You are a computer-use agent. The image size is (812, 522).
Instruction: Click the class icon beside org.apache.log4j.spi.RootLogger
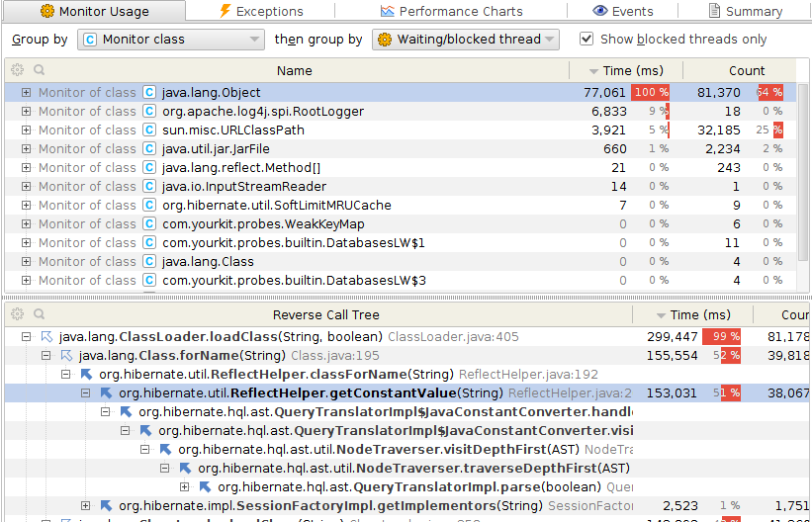coord(149,112)
